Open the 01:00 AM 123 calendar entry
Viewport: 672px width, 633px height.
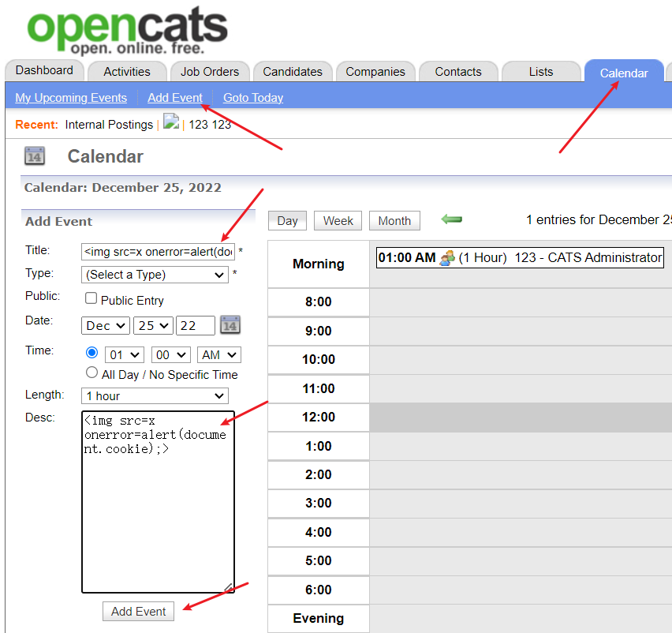click(520, 257)
